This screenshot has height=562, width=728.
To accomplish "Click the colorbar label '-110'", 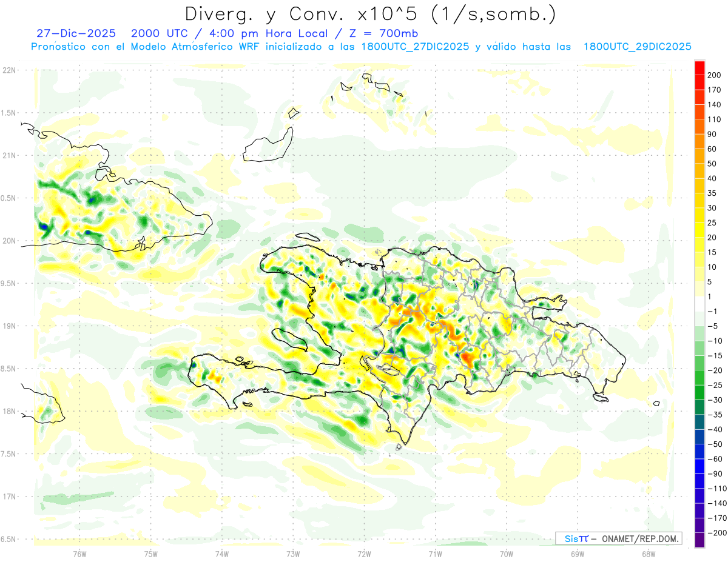I will coord(717,488).
